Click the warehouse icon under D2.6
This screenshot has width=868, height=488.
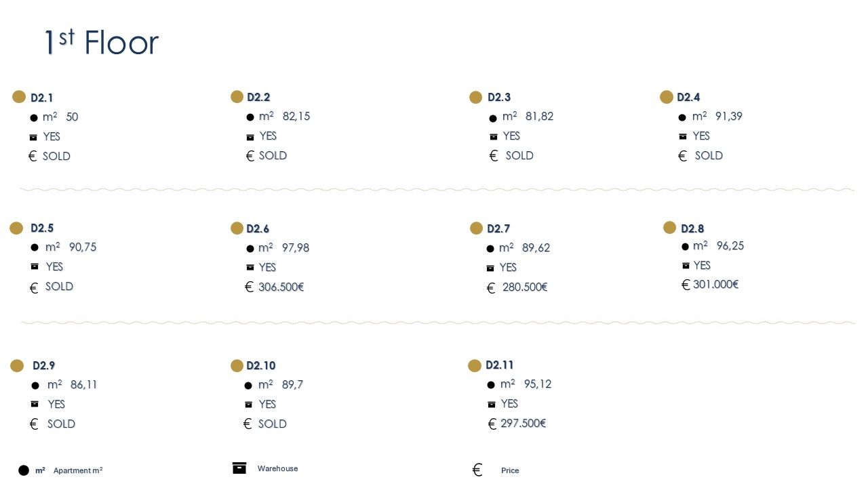(x=250, y=268)
